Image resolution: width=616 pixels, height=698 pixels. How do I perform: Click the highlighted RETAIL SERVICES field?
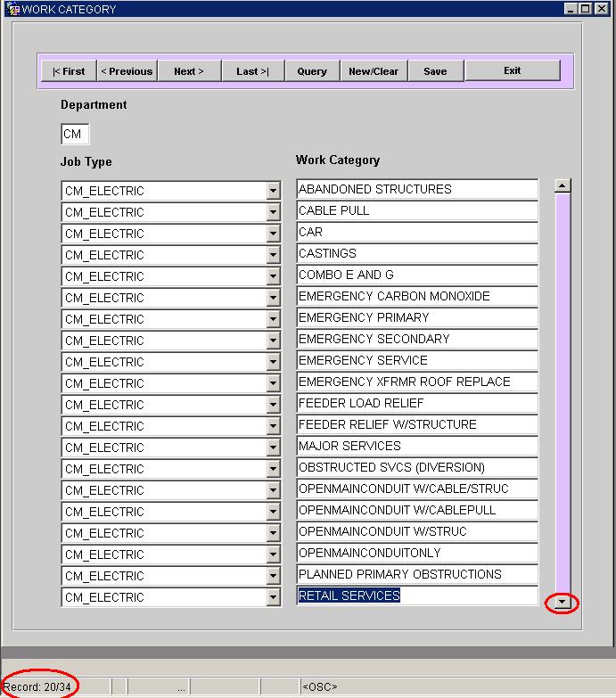pyautogui.click(x=417, y=595)
